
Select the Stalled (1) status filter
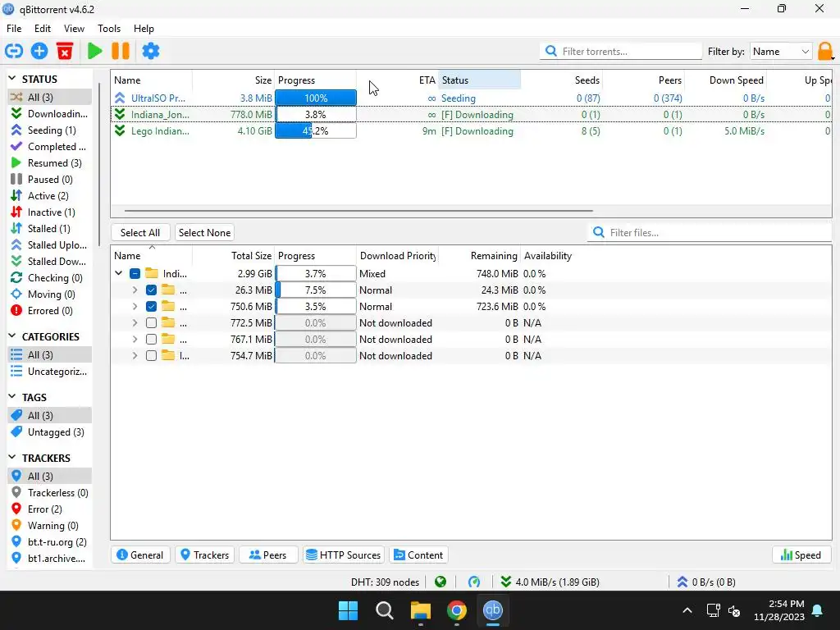50,229
